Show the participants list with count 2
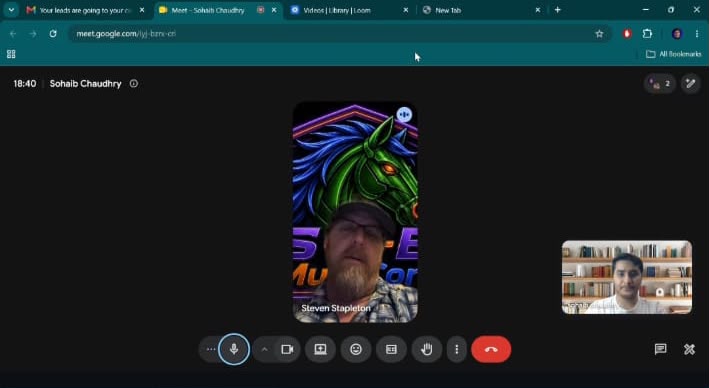709x388 pixels. (x=660, y=83)
